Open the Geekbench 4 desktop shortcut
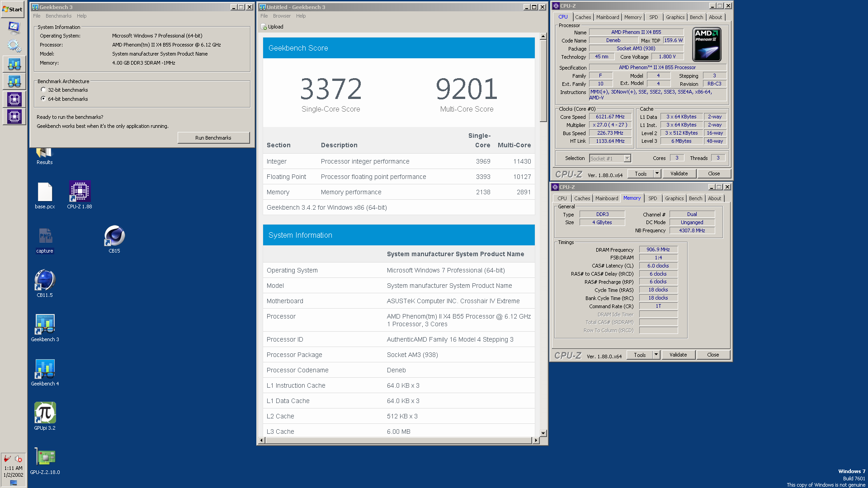 click(45, 372)
